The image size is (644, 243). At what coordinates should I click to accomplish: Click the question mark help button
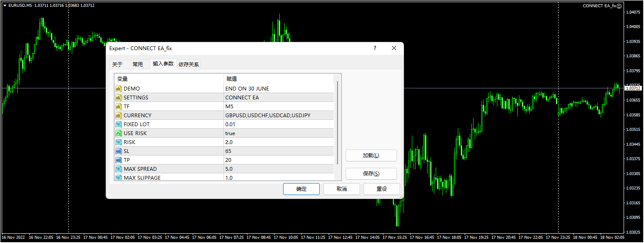click(374, 48)
